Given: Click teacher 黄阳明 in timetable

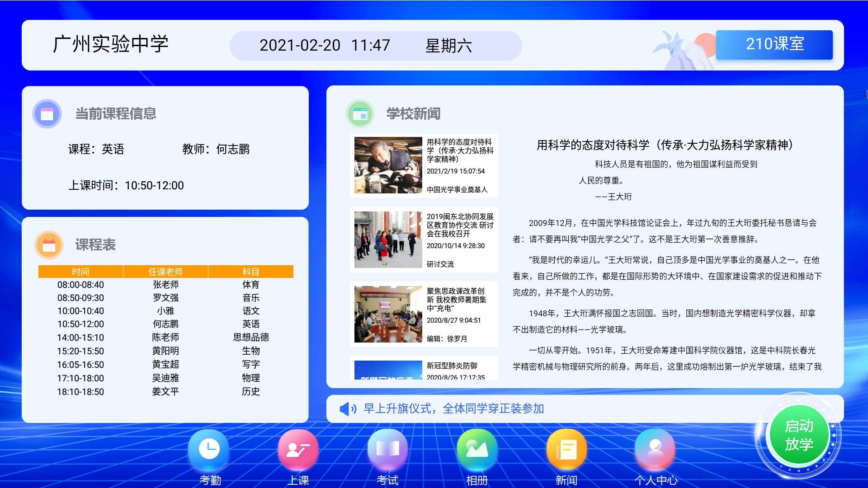Looking at the screenshot, I should [165, 351].
